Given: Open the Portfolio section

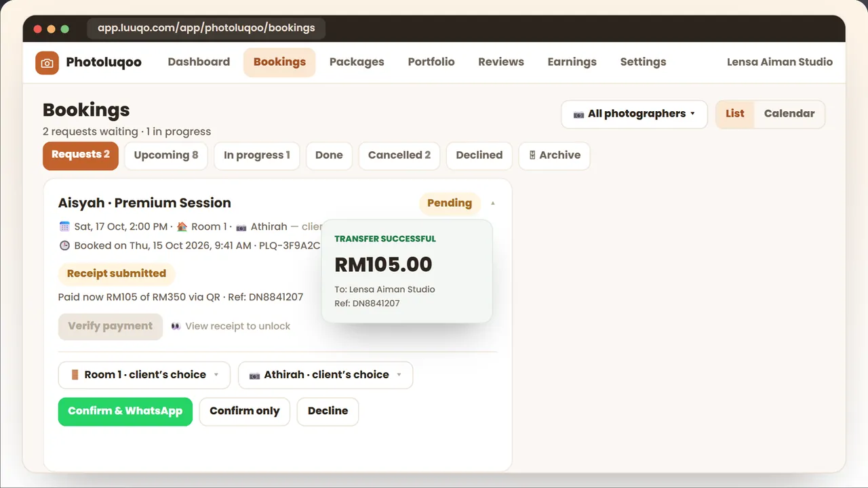Looking at the screenshot, I should point(431,62).
